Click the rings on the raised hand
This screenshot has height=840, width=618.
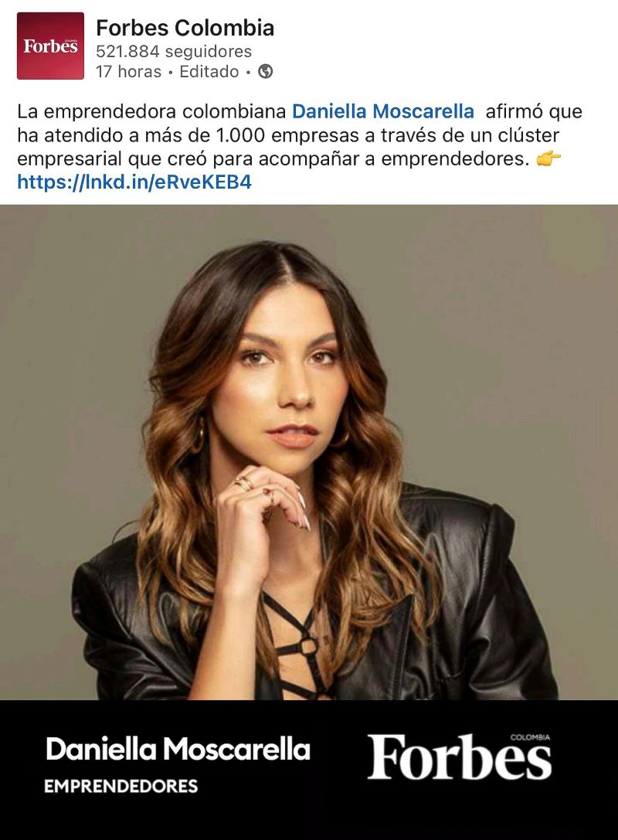(x=244, y=483)
